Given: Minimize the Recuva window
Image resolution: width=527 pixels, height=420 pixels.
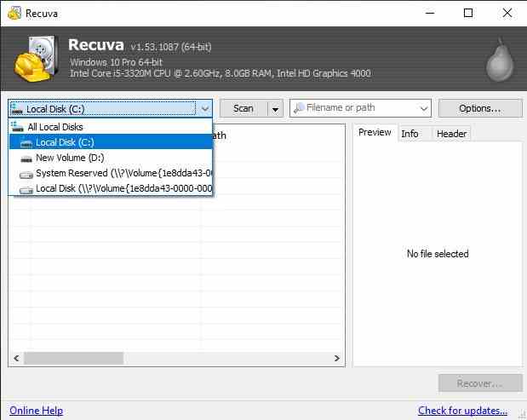Looking at the screenshot, I should click(430, 13).
